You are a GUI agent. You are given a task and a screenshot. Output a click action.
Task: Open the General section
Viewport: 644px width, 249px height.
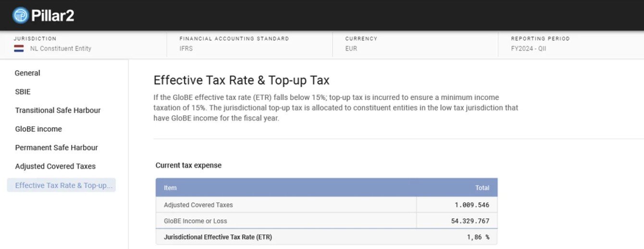tap(27, 73)
